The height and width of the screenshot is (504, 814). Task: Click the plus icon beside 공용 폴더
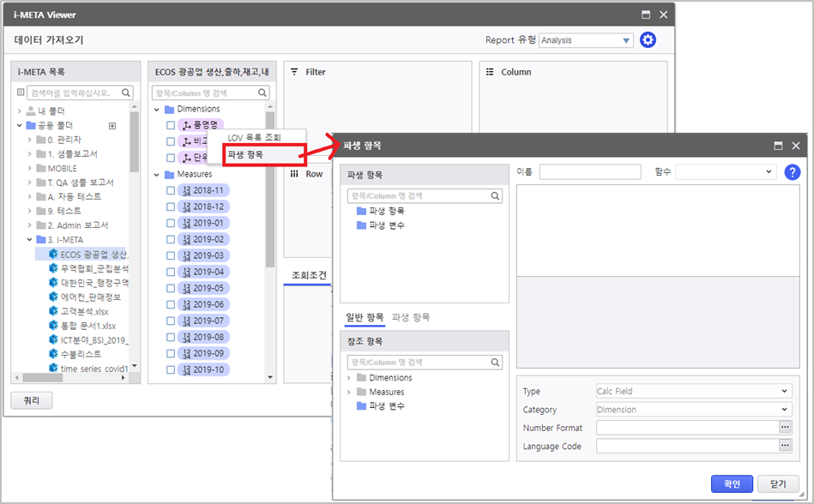pyautogui.click(x=112, y=126)
